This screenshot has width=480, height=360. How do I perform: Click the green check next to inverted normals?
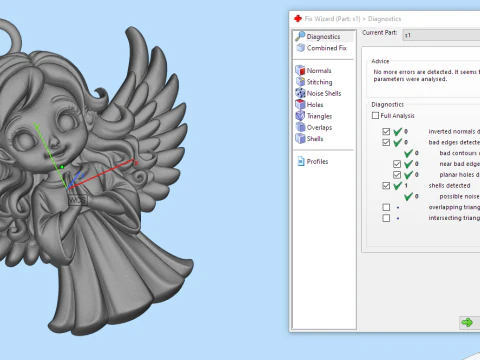coord(397,132)
